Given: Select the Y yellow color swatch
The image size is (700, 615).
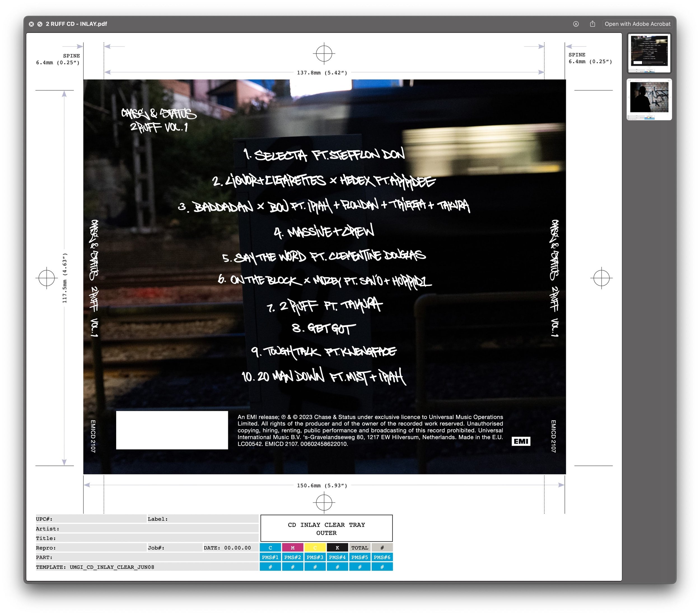Looking at the screenshot, I should pyautogui.click(x=315, y=548).
